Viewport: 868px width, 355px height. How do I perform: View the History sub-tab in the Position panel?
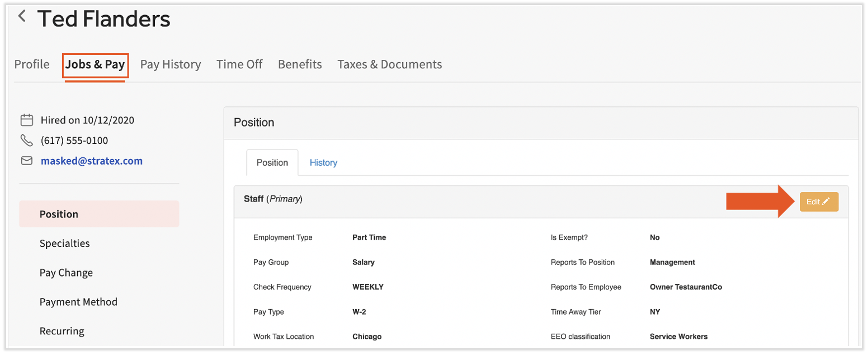[x=323, y=162]
